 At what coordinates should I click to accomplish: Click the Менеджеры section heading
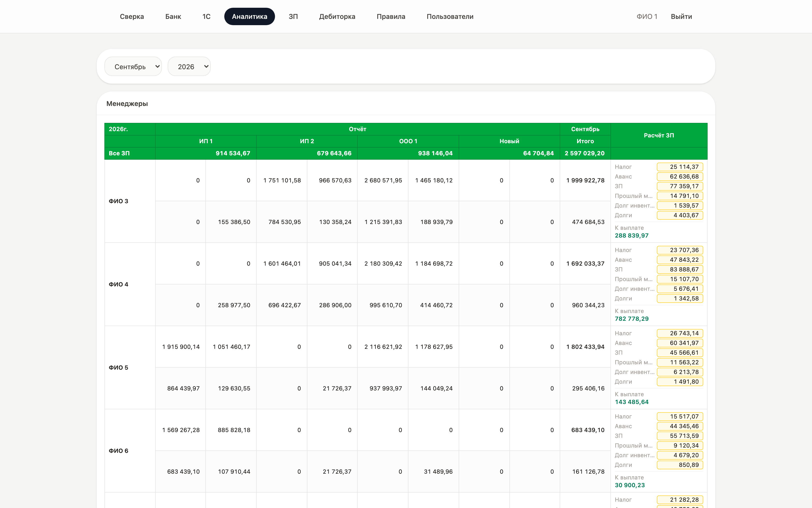point(127,104)
